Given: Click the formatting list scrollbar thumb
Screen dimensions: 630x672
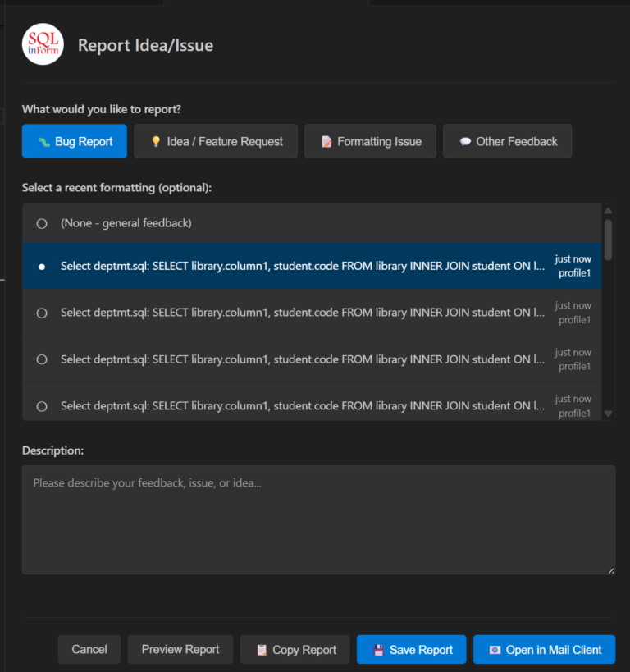Looking at the screenshot, I should [608, 240].
